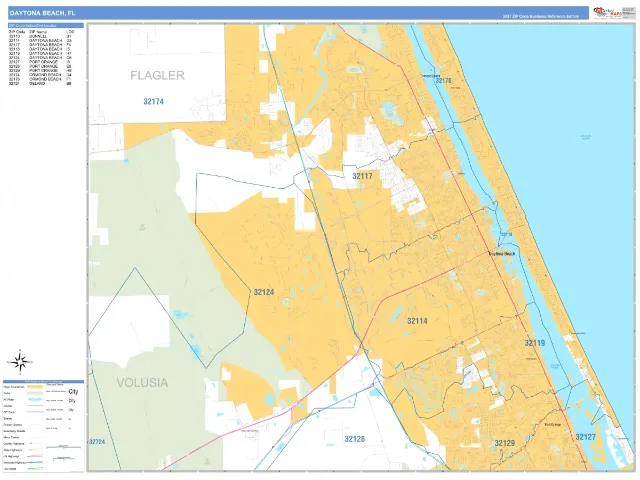Click the Interstate Highways legend entry
The height and width of the screenshot is (480, 640).
point(23,462)
